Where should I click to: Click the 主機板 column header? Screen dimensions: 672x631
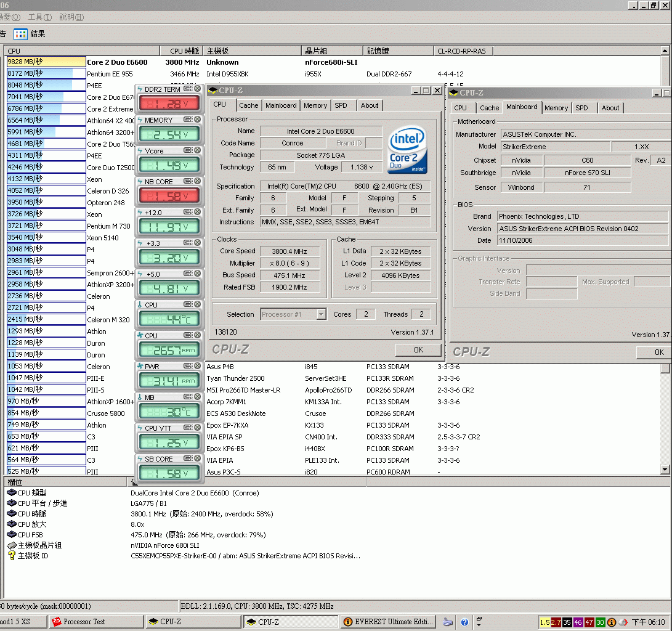(x=252, y=51)
